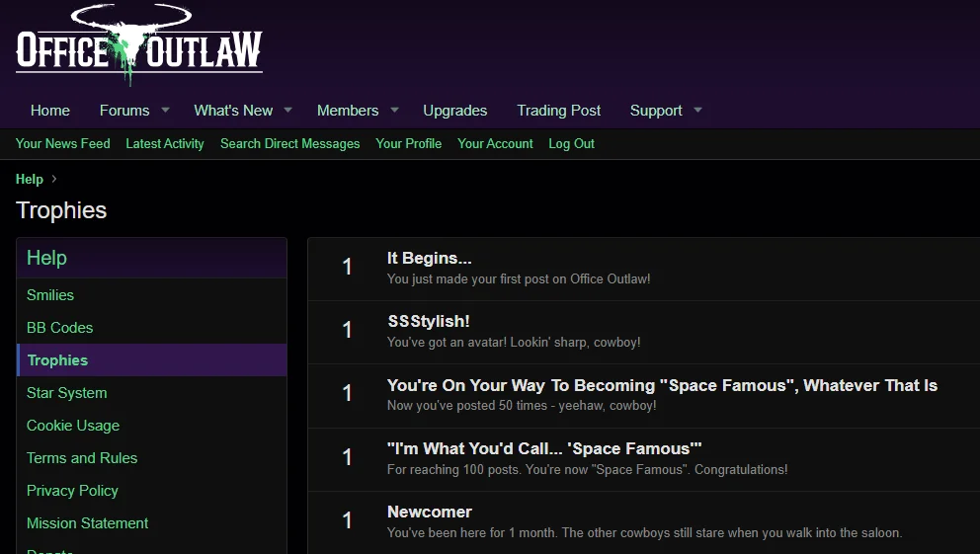Open the Trading Post tab
The height and width of the screenshot is (554, 980).
point(558,111)
